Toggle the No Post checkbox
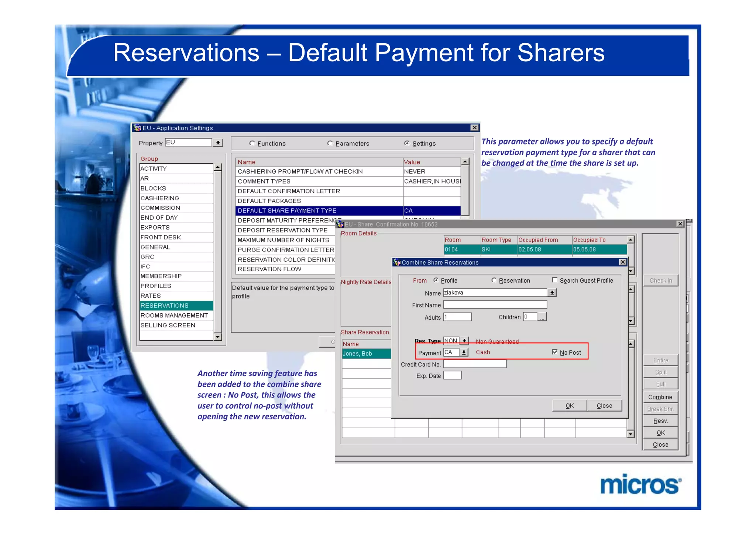This screenshot has height=535, width=756. (x=554, y=352)
